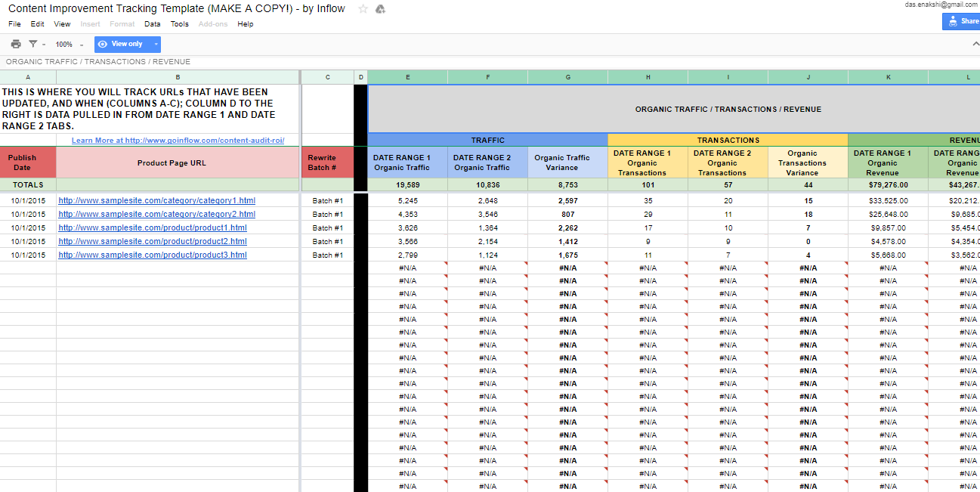
Task: Open the Tools menu
Action: point(180,24)
